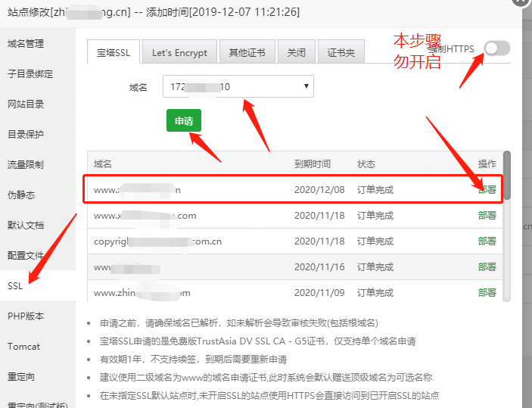Open 重定向(测试版) sidebar item
The height and width of the screenshot is (408, 532).
(x=37, y=403)
